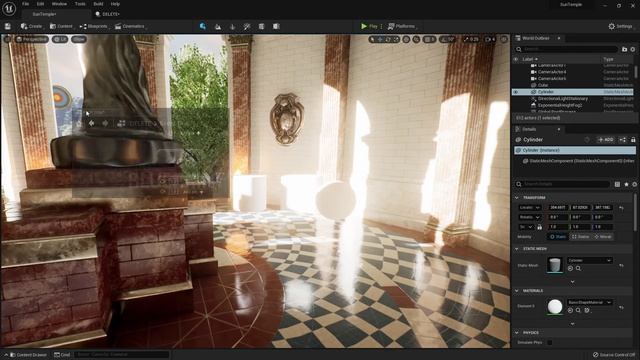Open the Brush Editing mode icon
The width and height of the screenshot is (640, 360).
(x=276, y=27)
